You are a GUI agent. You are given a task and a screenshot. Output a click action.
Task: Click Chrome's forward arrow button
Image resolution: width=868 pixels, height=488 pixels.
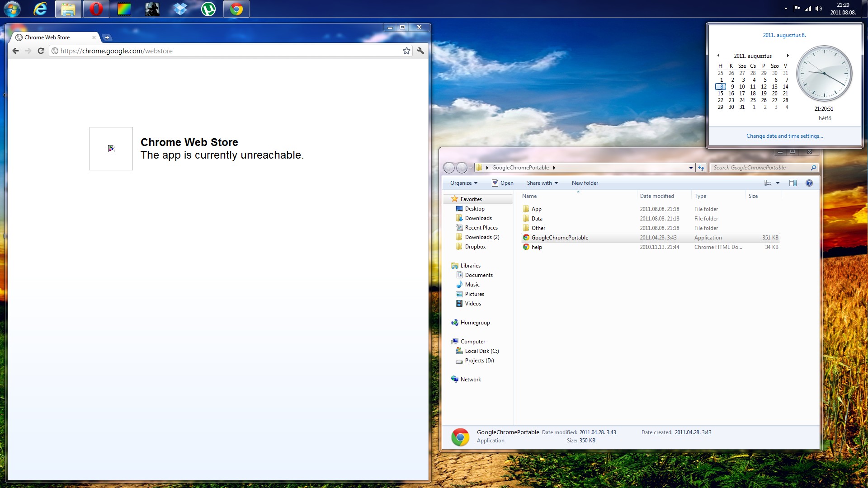[x=28, y=51]
